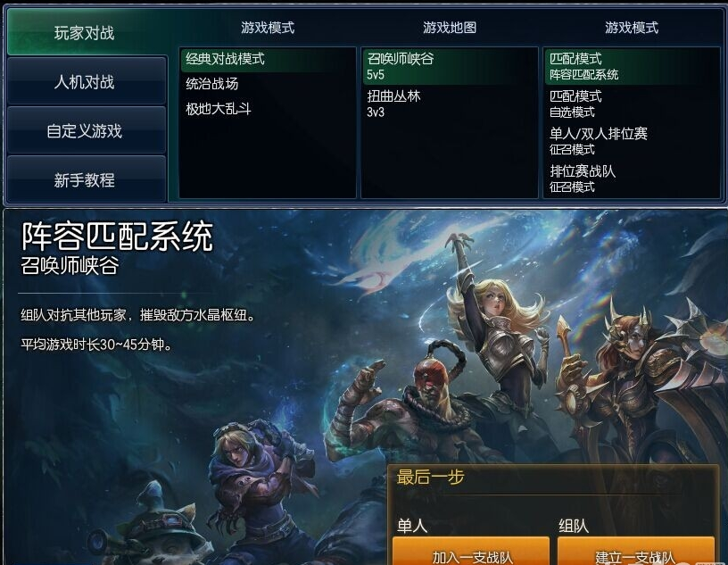Image resolution: width=728 pixels, height=565 pixels.
Task: Pick 单人/双人排位赛 征召模式 option
Action: 631,141
